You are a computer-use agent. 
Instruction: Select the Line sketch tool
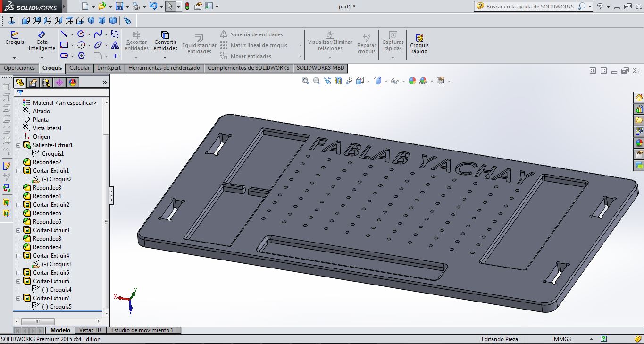pos(64,34)
